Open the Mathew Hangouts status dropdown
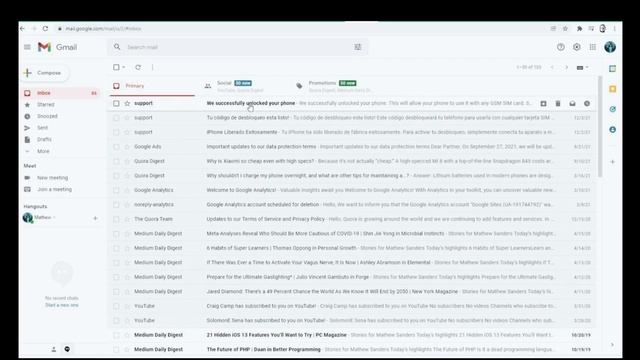This screenshot has width=640, height=360. pyautogui.click(x=54, y=218)
